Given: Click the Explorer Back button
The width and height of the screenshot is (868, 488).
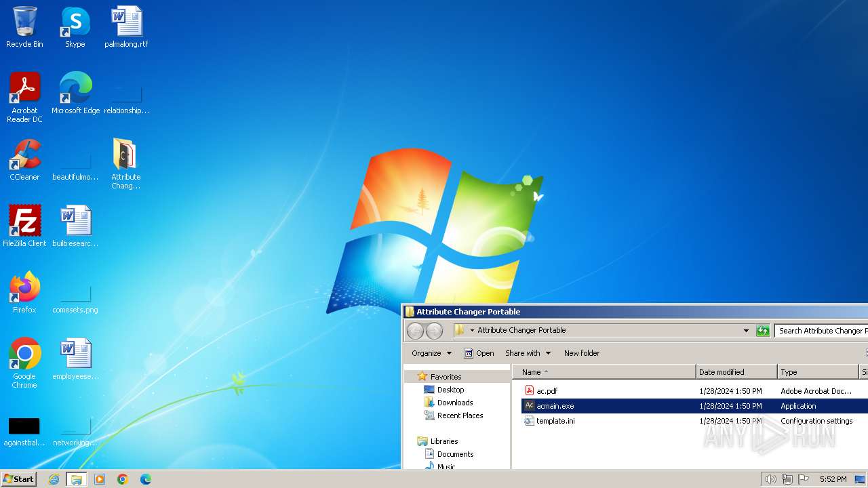Looking at the screenshot, I should click(x=415, y=331).
